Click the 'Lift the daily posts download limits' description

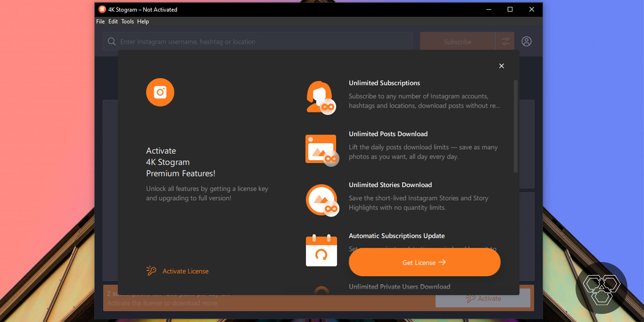click(x=423, y=152)
